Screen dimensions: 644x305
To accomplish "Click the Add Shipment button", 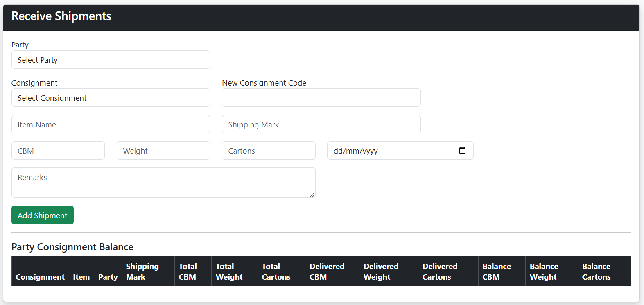I will (43, 215).
